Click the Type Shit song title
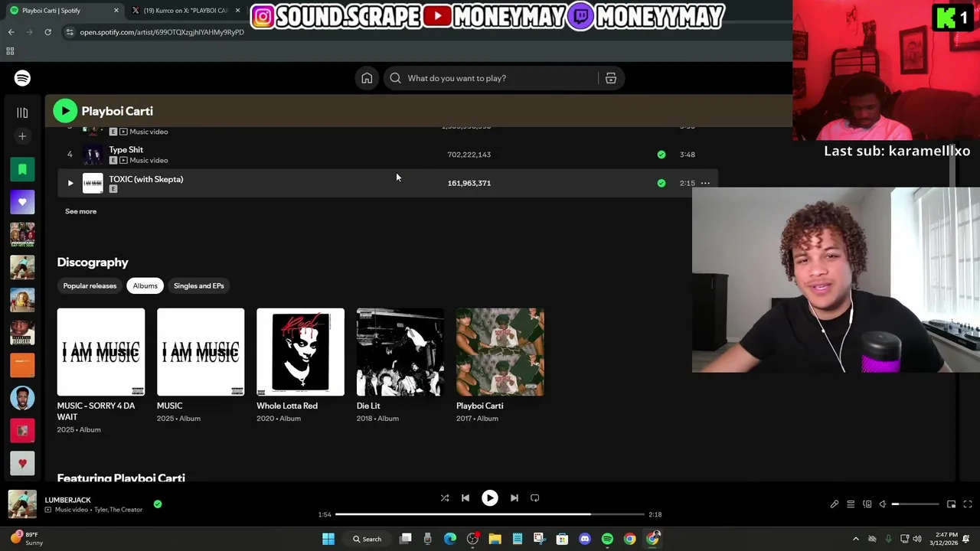 126,150
